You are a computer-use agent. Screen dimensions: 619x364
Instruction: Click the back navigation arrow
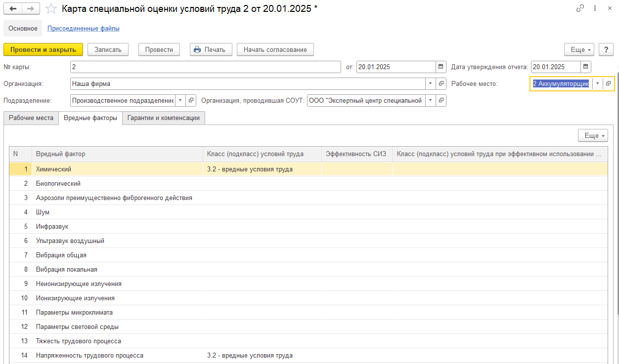(13, 9)
